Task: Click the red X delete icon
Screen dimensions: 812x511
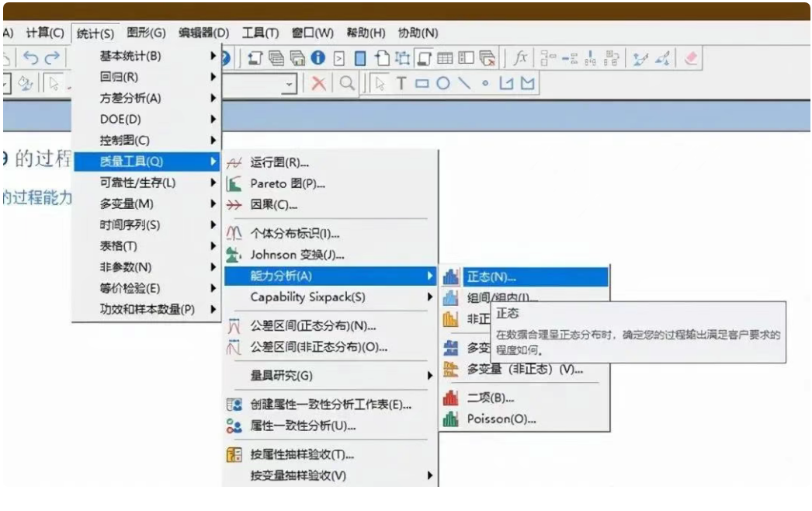Action: tap(318, 84)
